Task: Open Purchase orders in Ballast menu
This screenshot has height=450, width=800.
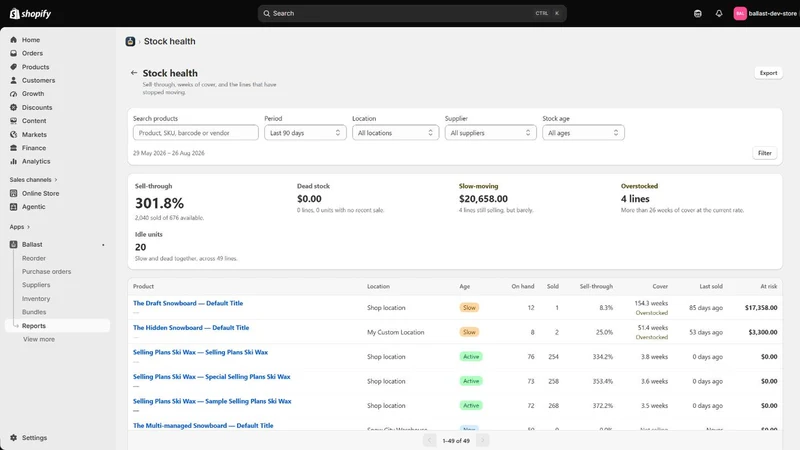Action: 46,271
